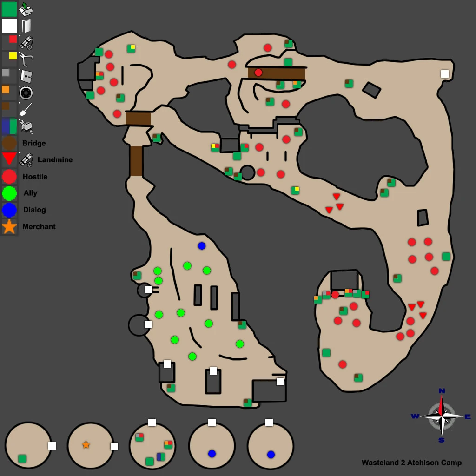This screenshot has width=476, height=476.
Task: Click the N letter on the compass
Action: [x=442, y=391]
